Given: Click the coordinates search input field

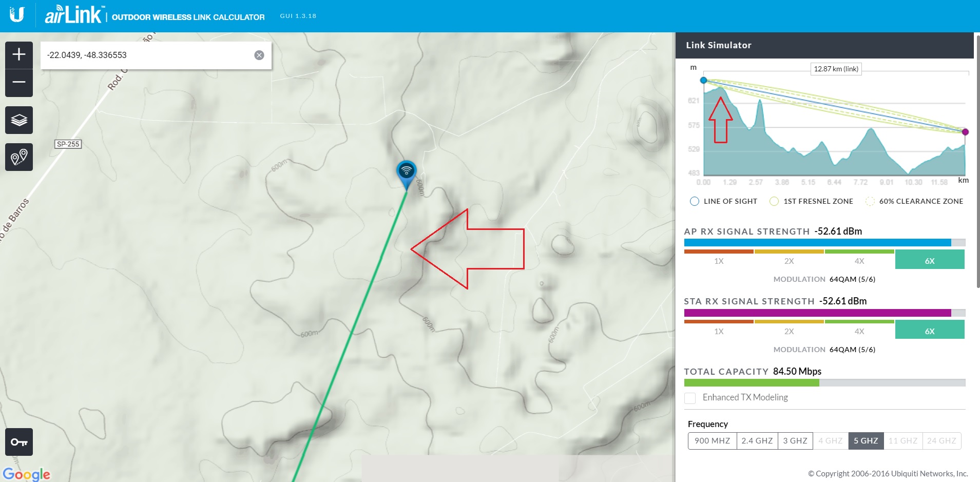Looking at the screenshot, I should [x=146, y=55].
